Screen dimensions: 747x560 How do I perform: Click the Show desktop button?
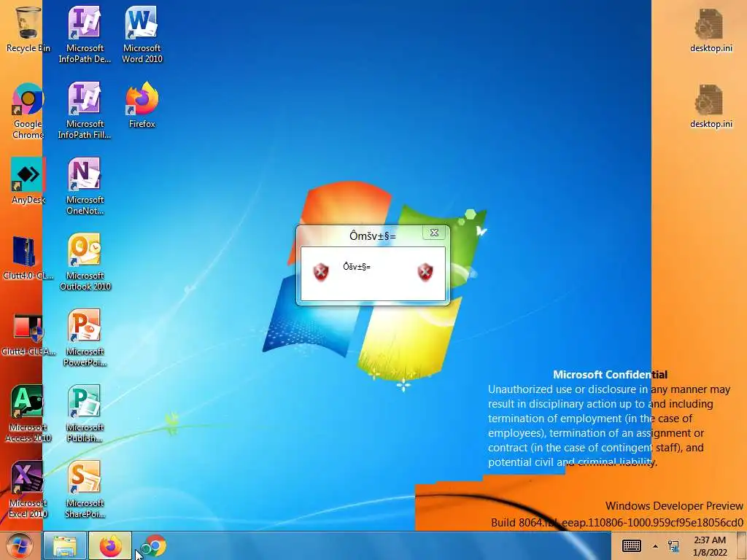(742, 545)
